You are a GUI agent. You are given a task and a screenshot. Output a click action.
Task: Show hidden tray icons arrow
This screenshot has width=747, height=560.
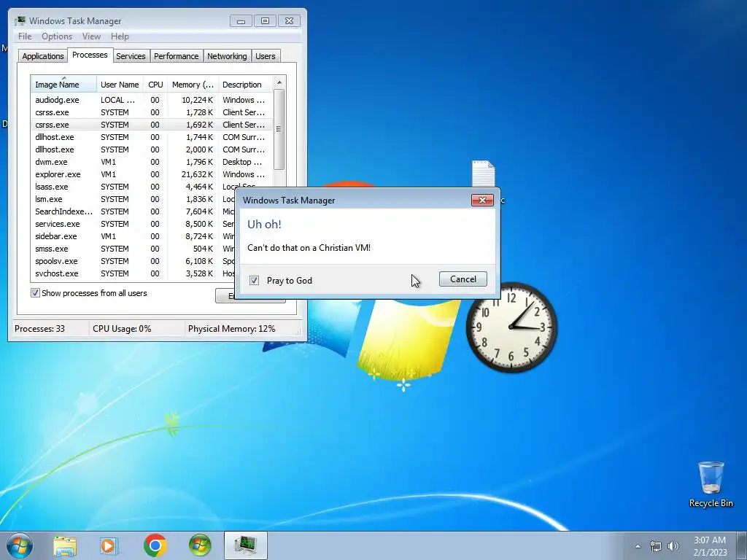tap(638, 546)
